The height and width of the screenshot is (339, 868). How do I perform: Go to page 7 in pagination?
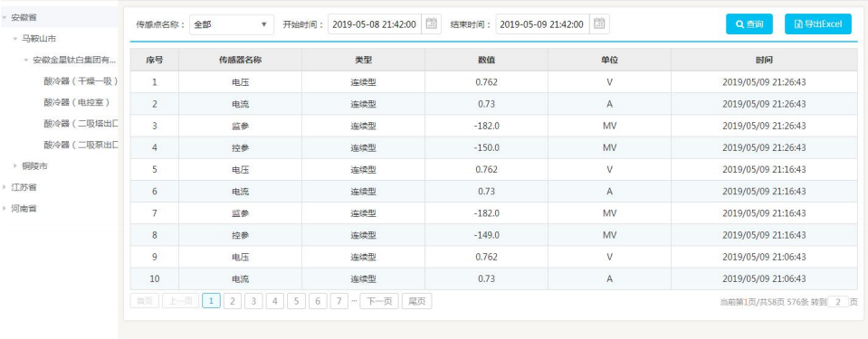(x=339, y=301)
